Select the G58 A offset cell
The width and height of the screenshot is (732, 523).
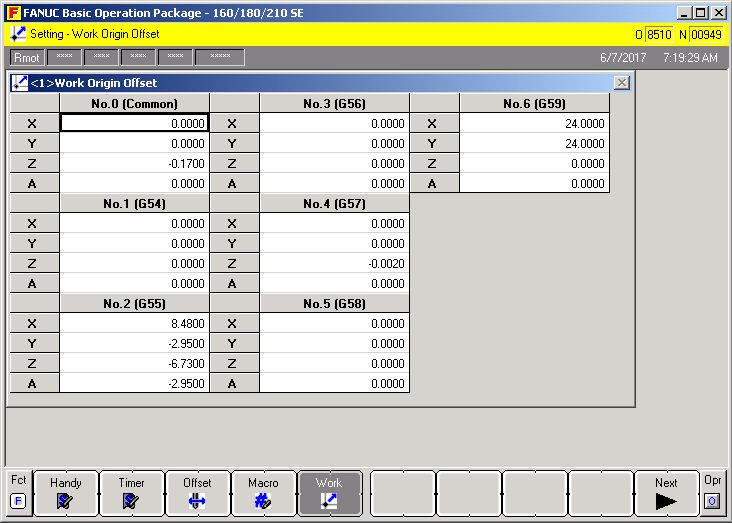tap(334, 384)
